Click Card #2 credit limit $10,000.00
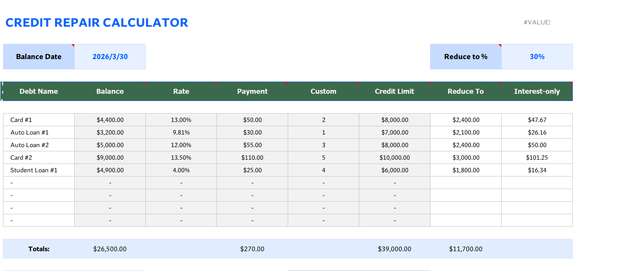 395,157
